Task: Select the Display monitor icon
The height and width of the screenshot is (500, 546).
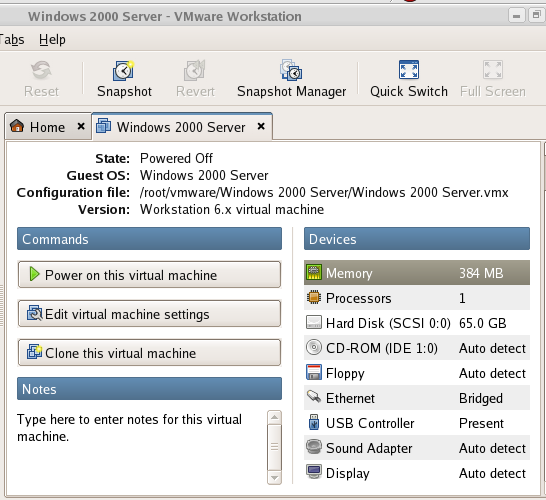Action: (x=314, y=472)
